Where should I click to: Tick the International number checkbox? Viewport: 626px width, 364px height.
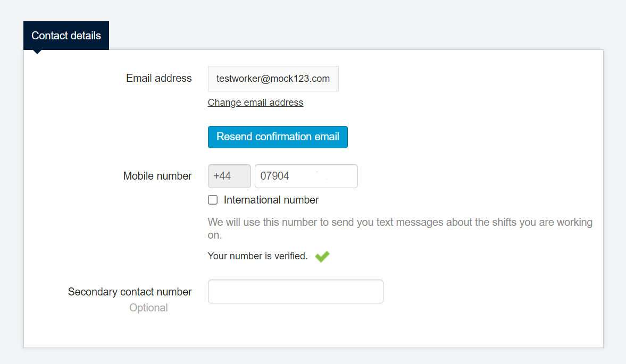[213, 200]
